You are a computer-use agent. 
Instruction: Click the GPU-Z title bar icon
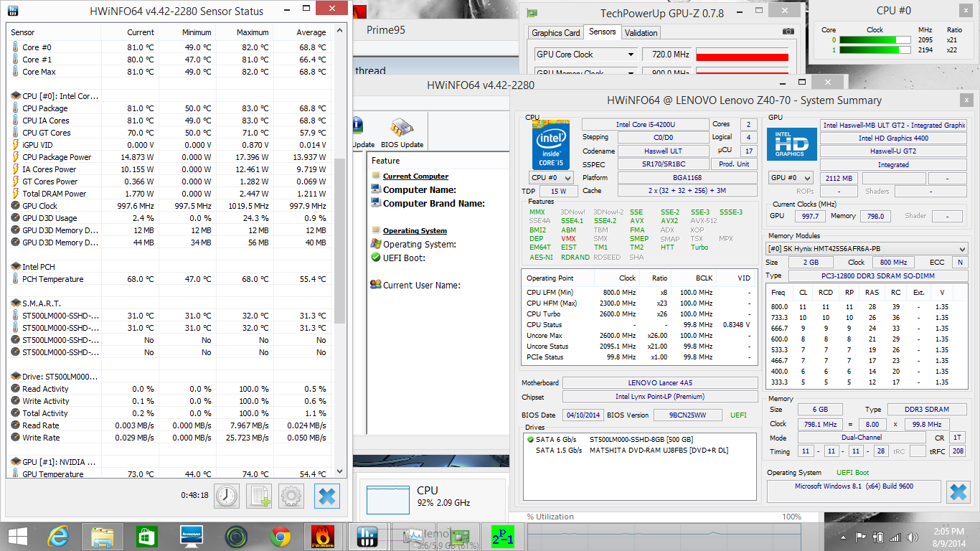pyautogui.click(x=532, y=13)
